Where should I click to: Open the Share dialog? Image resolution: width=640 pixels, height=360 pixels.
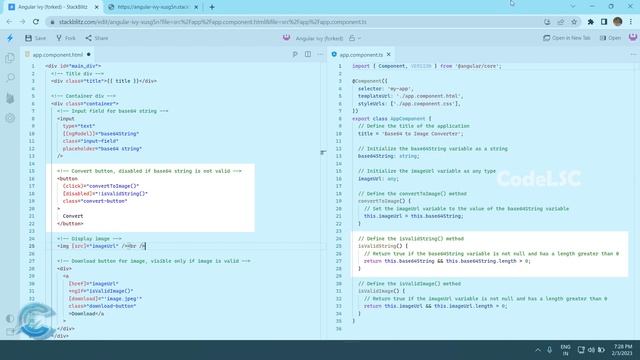pos(97,38)
